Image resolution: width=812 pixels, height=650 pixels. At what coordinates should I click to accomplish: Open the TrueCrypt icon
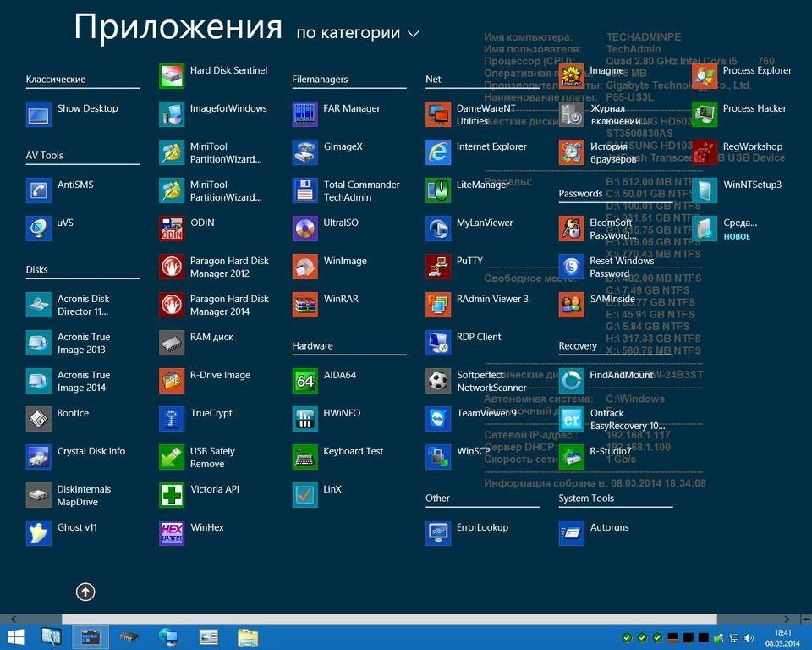coord(172,419)
